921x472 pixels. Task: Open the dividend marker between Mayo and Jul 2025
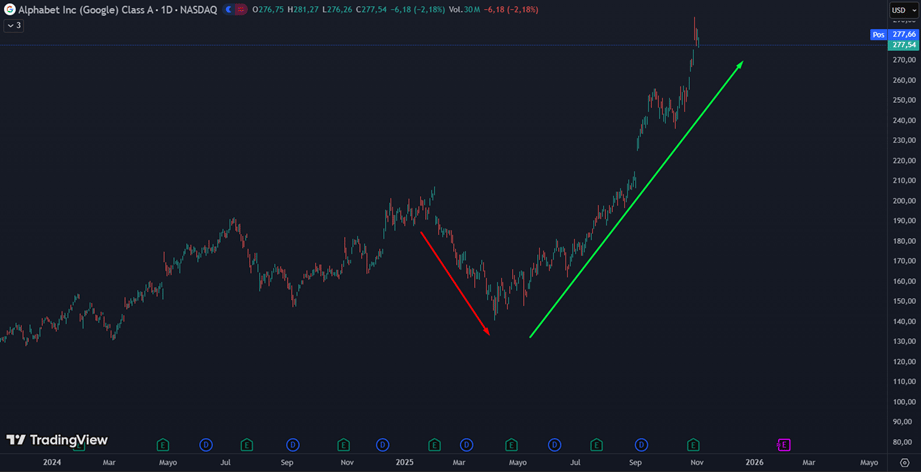click(554, 444)
